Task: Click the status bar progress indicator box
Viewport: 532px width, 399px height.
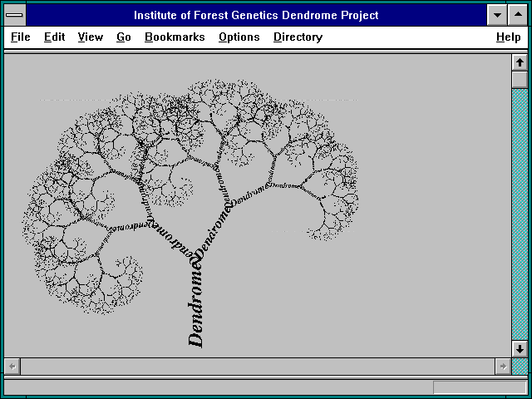Action: click(x=480, y=387)
